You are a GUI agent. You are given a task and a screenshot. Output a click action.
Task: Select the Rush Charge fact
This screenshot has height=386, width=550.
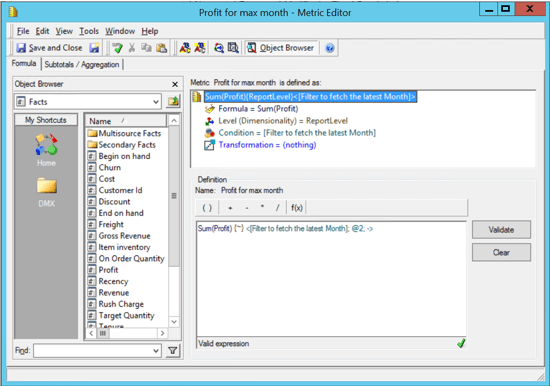(116, 304)
